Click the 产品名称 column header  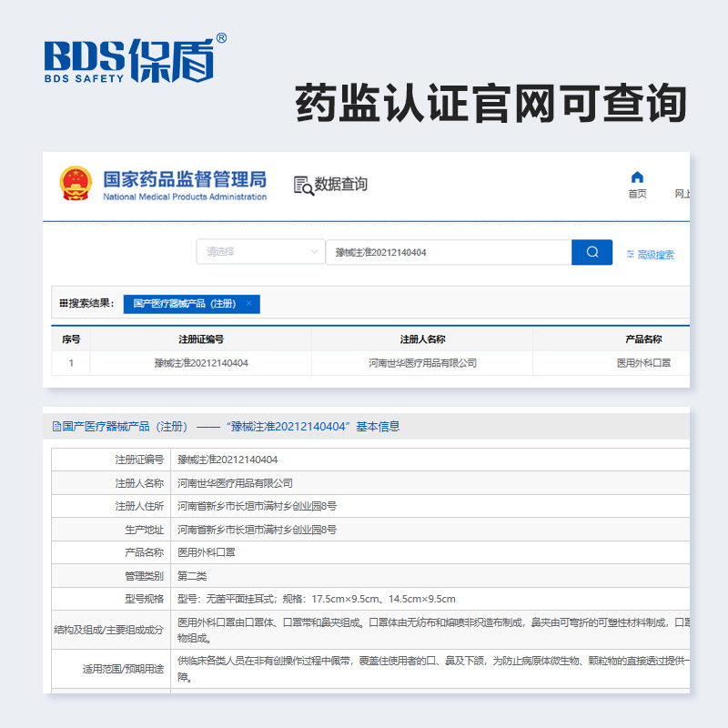(643, 339)
